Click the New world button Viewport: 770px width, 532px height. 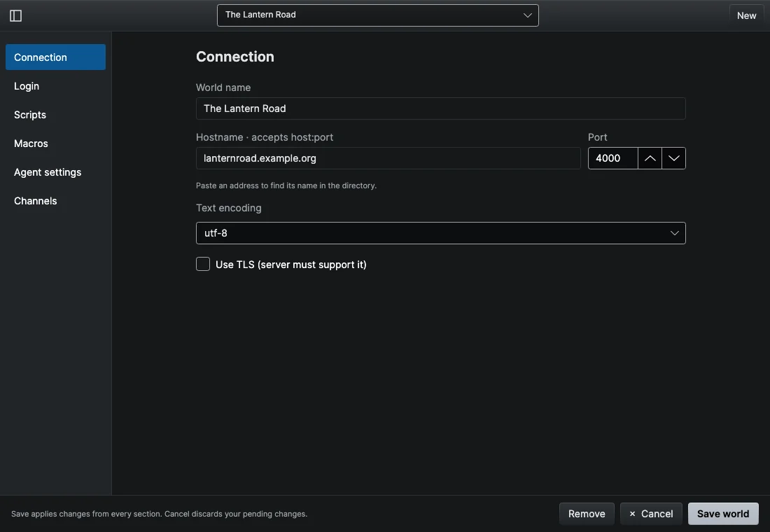click(746, 15)
